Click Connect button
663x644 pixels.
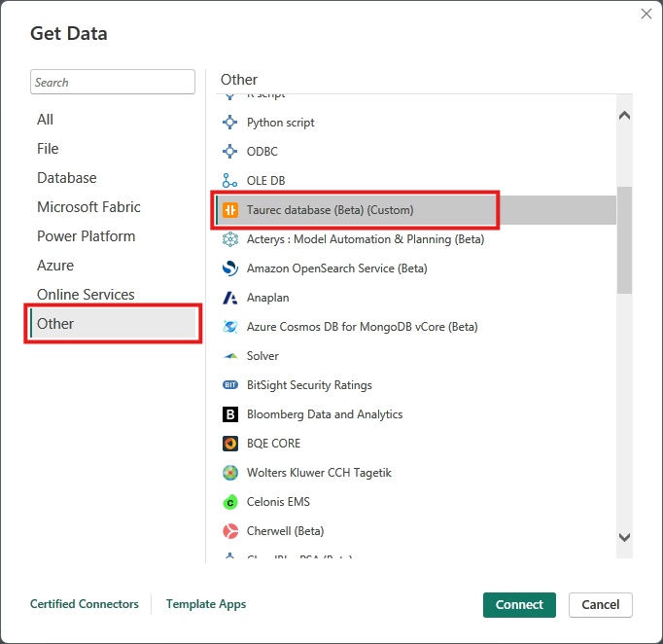519,605
